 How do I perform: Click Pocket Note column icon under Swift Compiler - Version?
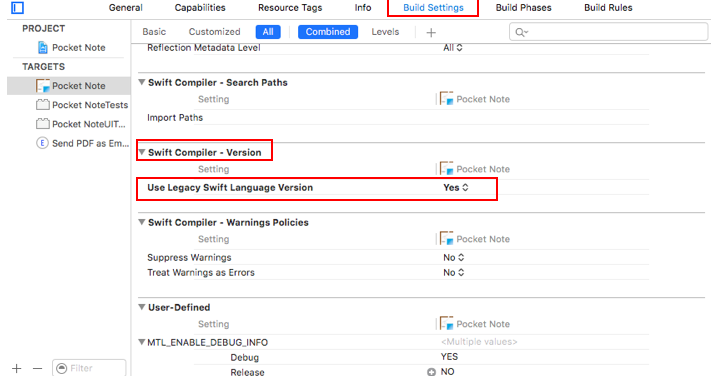(446, 169)
